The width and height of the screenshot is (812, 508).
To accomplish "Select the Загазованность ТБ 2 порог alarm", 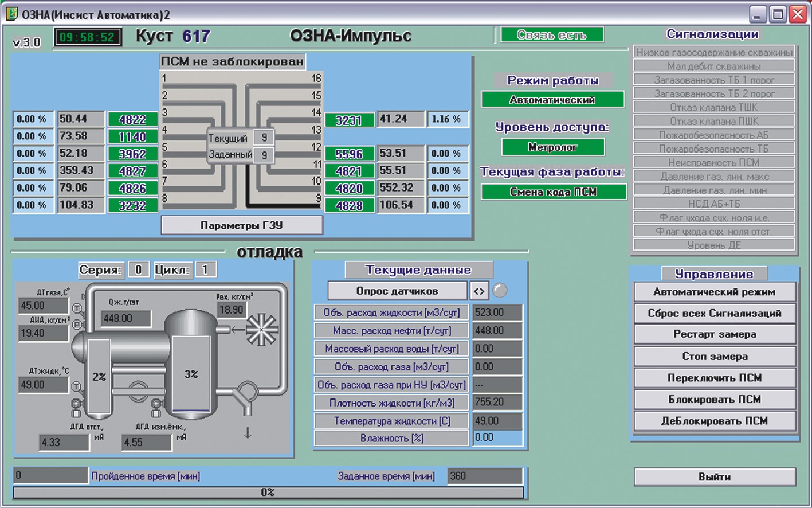I will (x=714, y=93).
